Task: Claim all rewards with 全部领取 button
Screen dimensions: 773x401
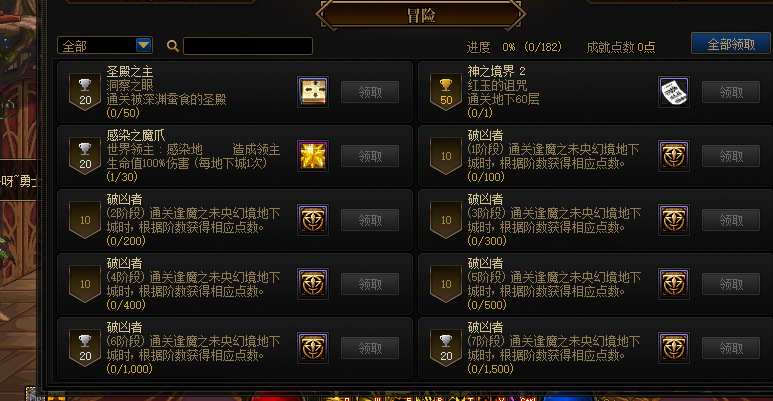Action: click(731, 44)
